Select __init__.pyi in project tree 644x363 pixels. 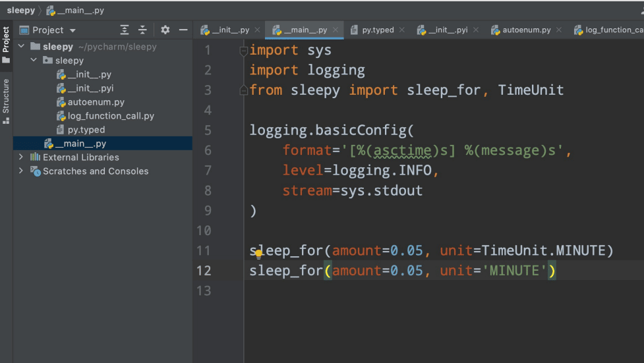[90, 88]
